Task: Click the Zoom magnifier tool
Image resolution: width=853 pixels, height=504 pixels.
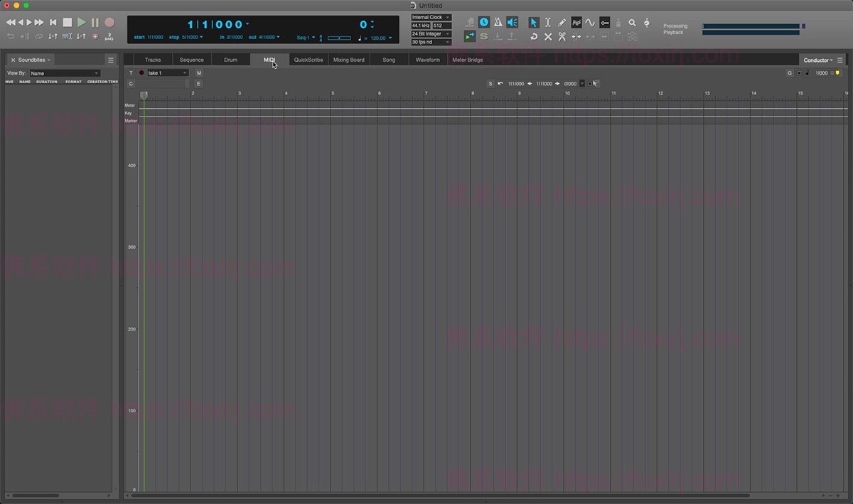Action: point(632,23)
